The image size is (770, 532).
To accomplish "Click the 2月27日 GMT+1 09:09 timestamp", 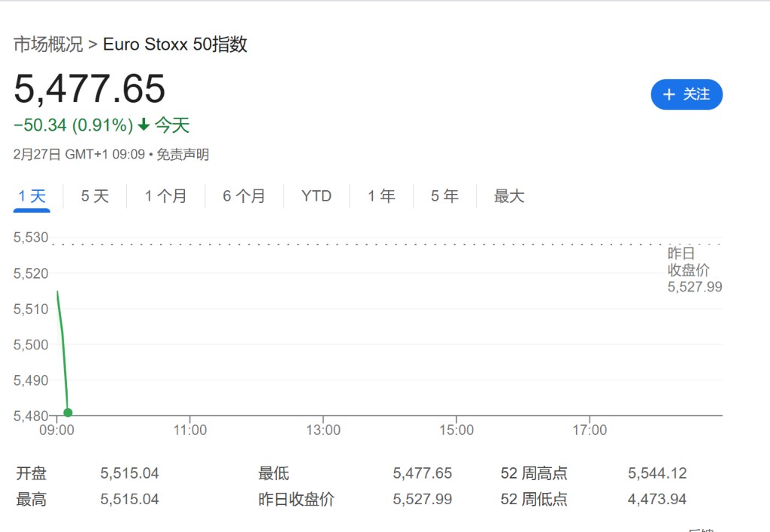I will 79,155.
